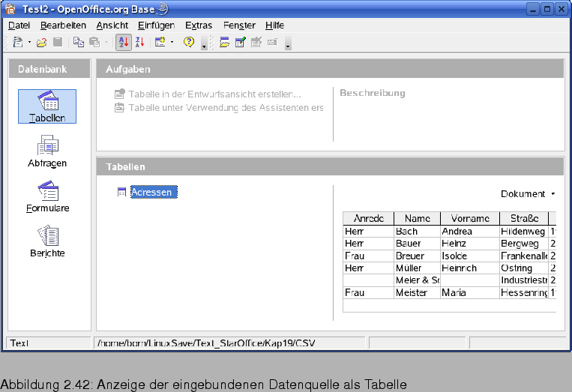Click the Müller cell in preview

tap(418, 268)
